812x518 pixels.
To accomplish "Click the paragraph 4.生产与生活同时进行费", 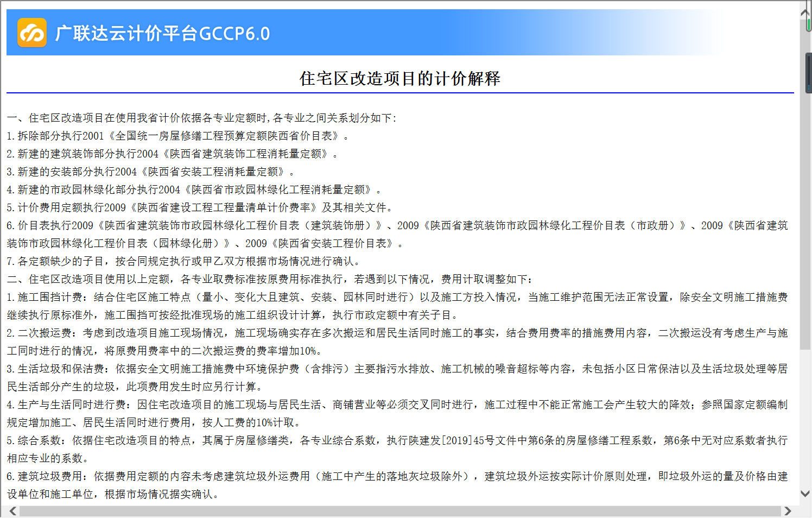I will pyautogui.click(x=397, y=413).
